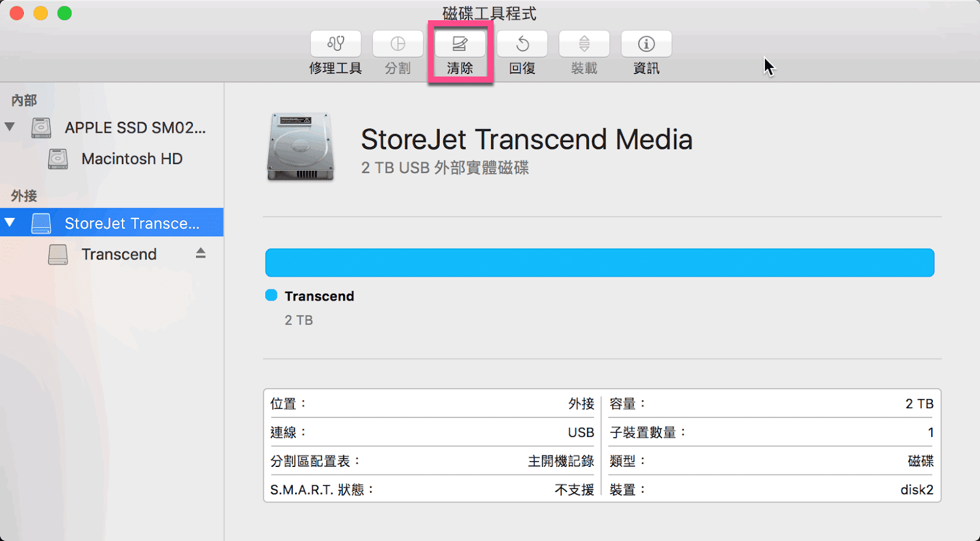Screen dimensions: 980x541
Task: Click the 磁碟工具程式 window title
Action: pyautogui.click(x=489, y=13)
